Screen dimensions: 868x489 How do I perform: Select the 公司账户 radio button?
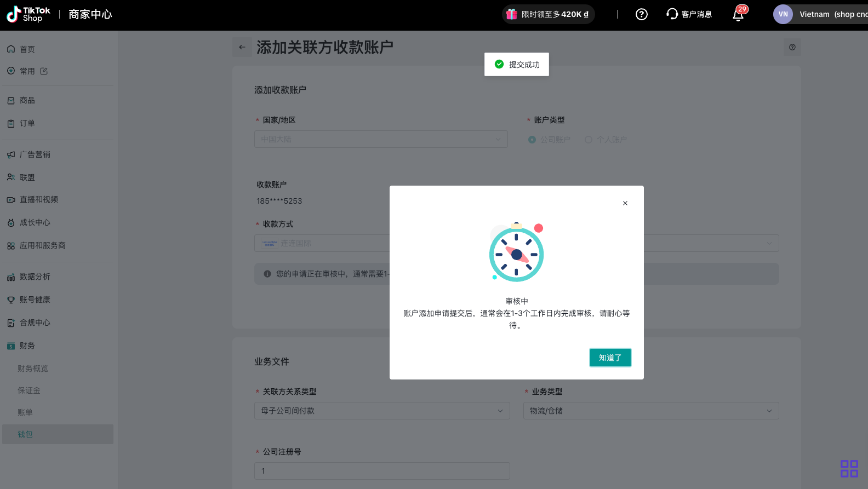point(532,140)
